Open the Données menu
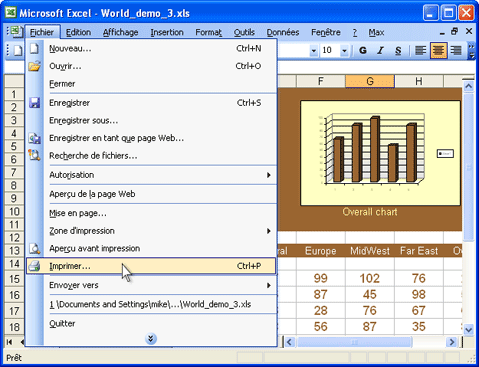This screenshot has width=479, height=367. click(283, 32)
